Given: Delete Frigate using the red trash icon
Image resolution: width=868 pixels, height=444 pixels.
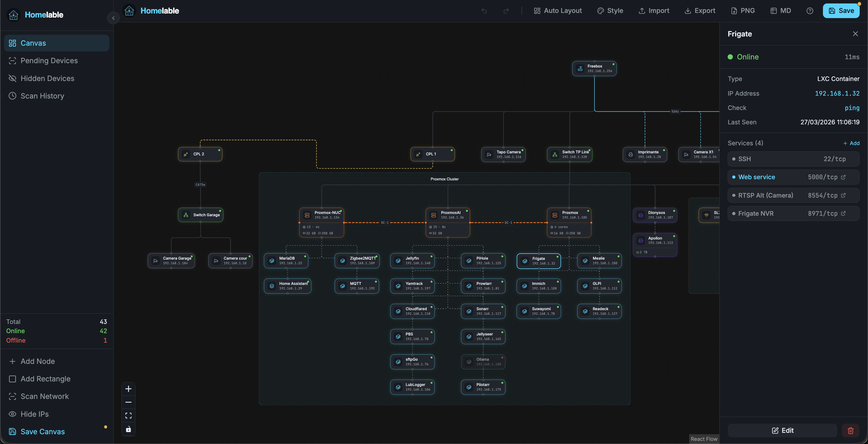Looking at the screenshot, I should pos(850,431).
